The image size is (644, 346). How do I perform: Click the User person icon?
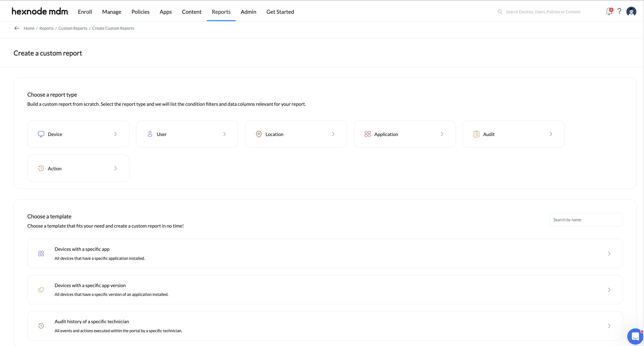point(150,134)
